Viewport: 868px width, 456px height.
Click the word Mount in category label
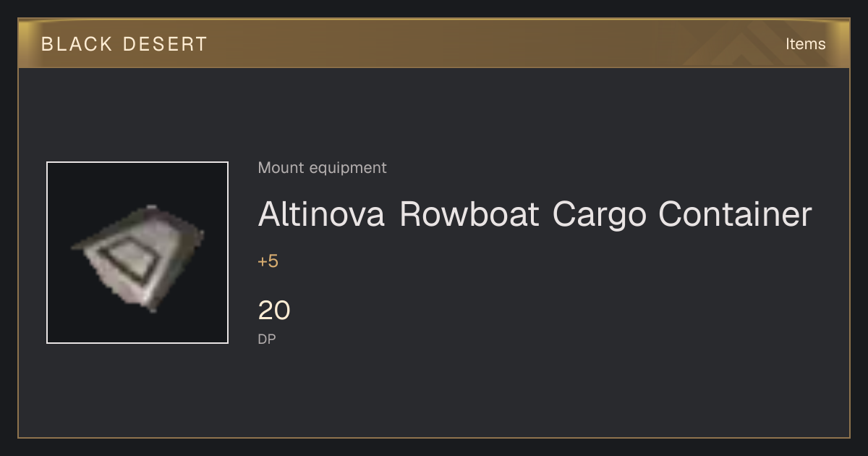point(281,168)
